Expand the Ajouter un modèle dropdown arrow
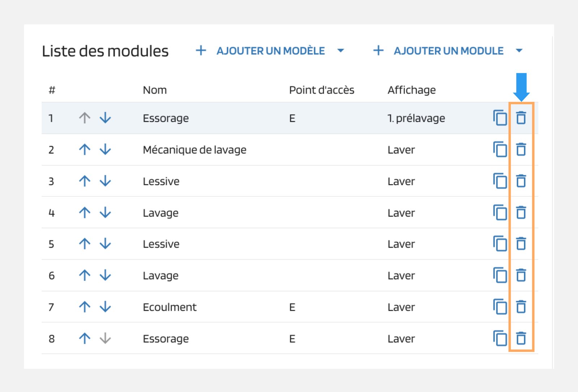Viewport: 578px width, 392px height. click(340, 51)
